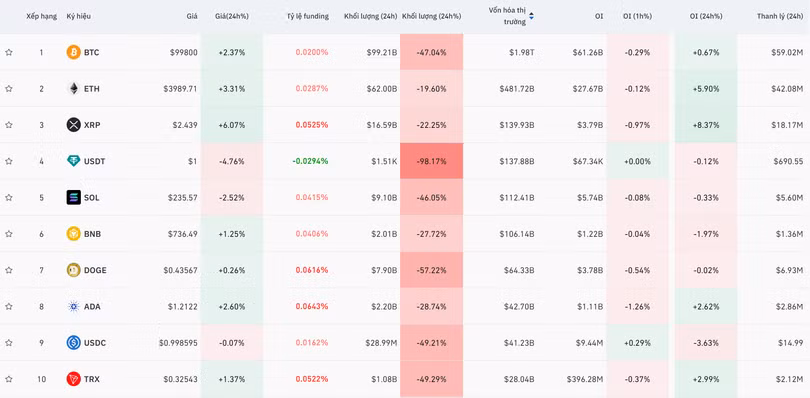Viewport: 810px width, 398px height.
Task: Click the -1.26% OI 1h cell
Action: pyautogui.click(x=637, y=307)
